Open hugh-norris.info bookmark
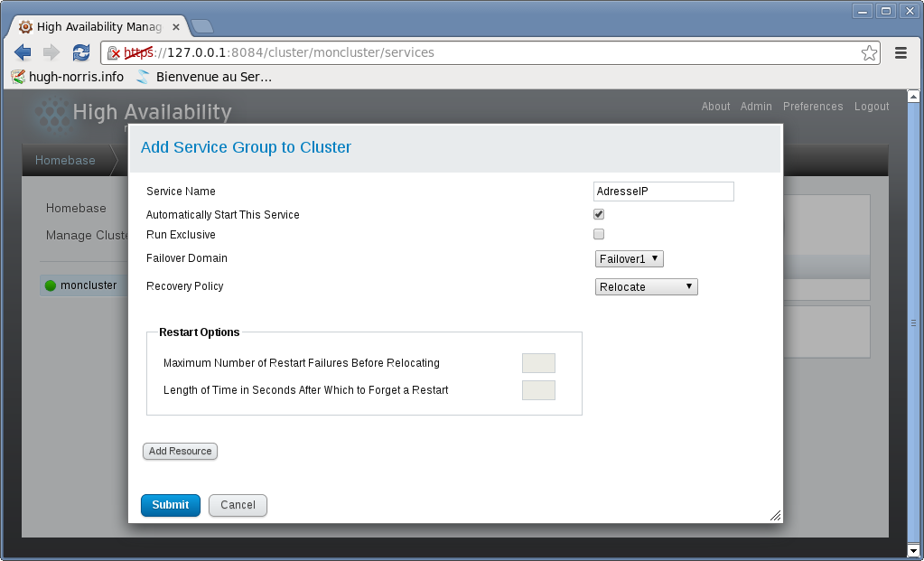This screenshot has width=924, height=561. click(x=68, y=77)
